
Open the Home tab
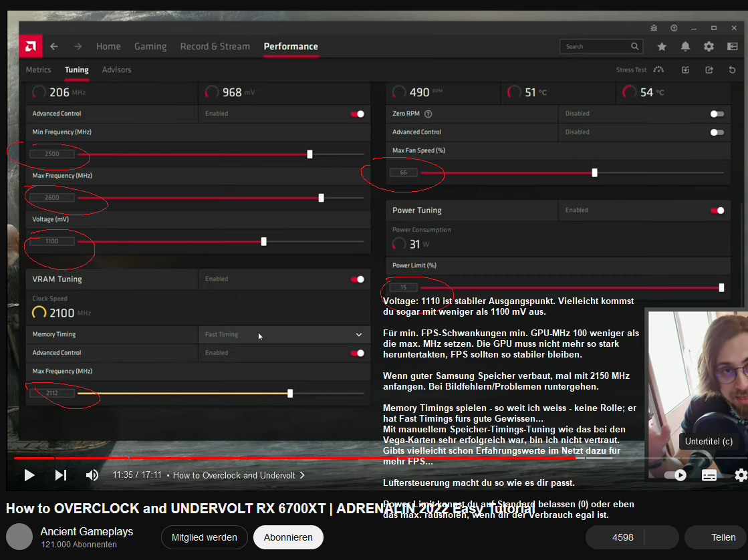click(108, 46)
